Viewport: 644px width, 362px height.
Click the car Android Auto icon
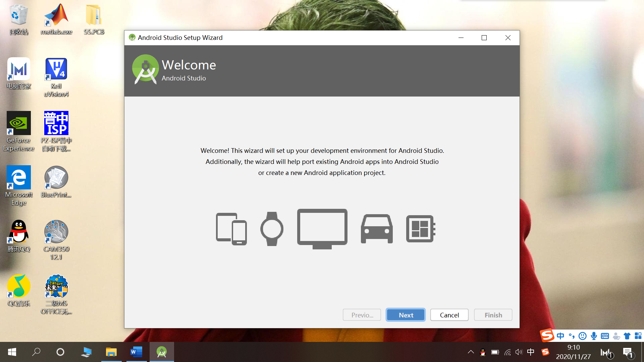(377, 229)
